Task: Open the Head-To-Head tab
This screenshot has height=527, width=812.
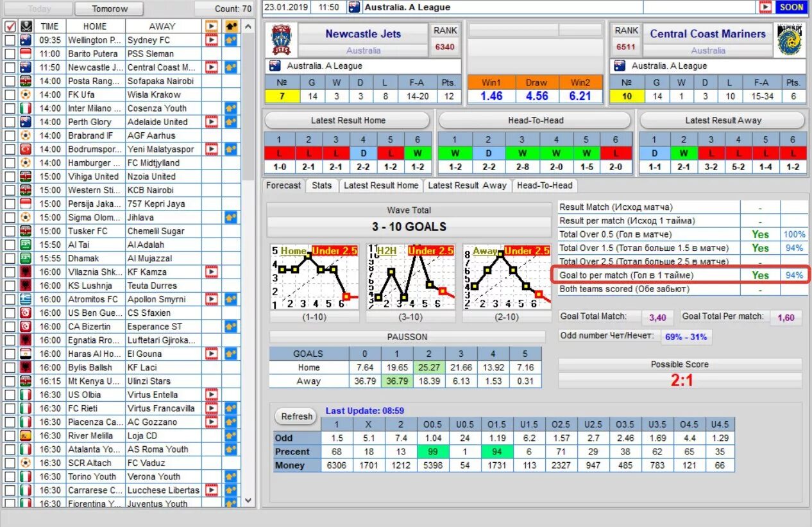Action: pyautogui.click(x=544, y=185)
